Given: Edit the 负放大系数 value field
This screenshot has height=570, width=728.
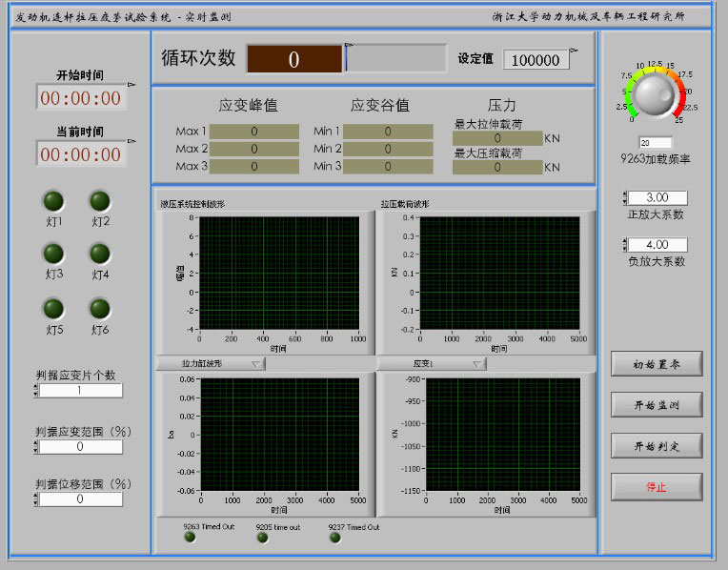Looking at the screenshot, I should pos(657,244).
